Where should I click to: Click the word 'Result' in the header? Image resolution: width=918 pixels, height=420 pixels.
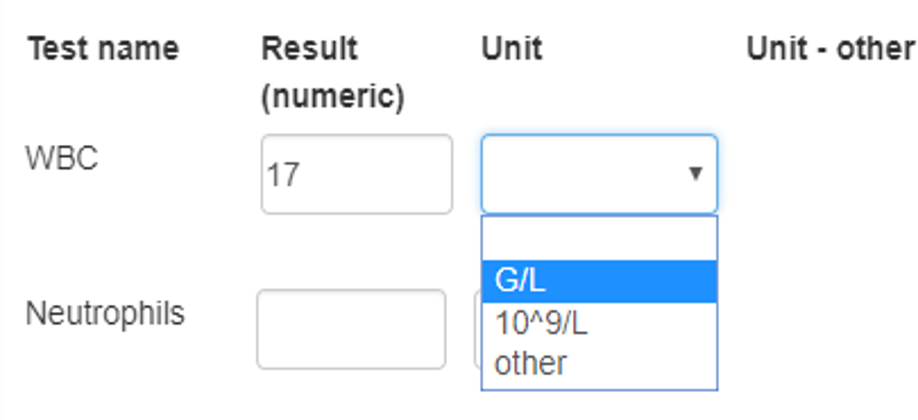pyautogui.click(x=310, y=48)
